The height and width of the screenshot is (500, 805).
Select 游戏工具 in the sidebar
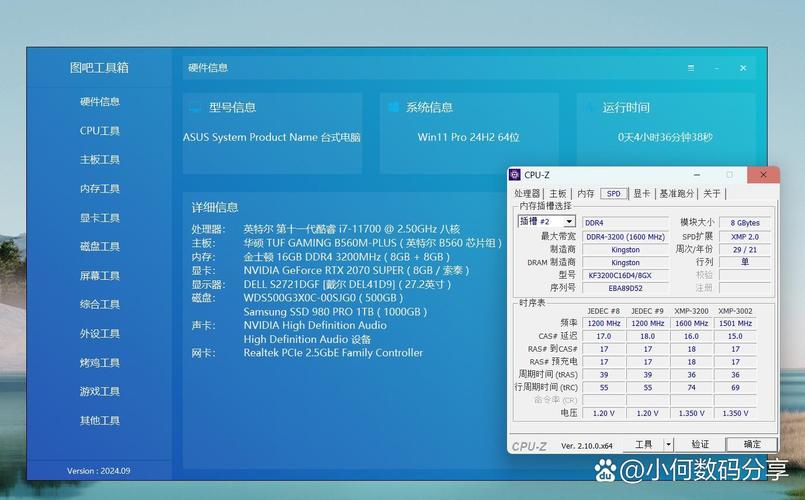[100, 392]
